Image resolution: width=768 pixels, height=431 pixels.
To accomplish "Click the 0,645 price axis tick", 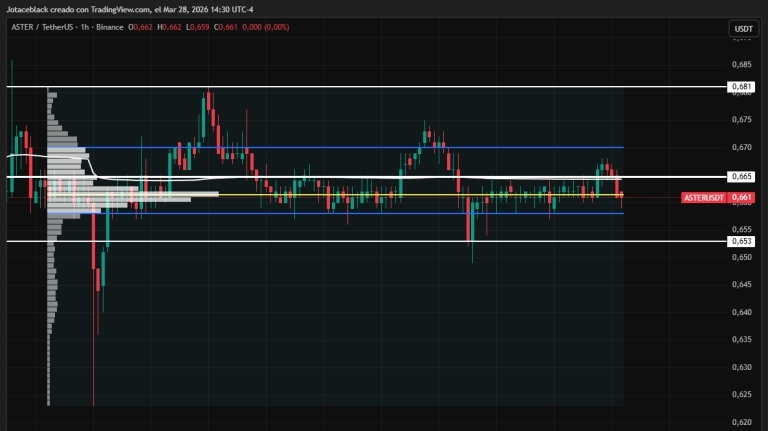I will [742, 285].
